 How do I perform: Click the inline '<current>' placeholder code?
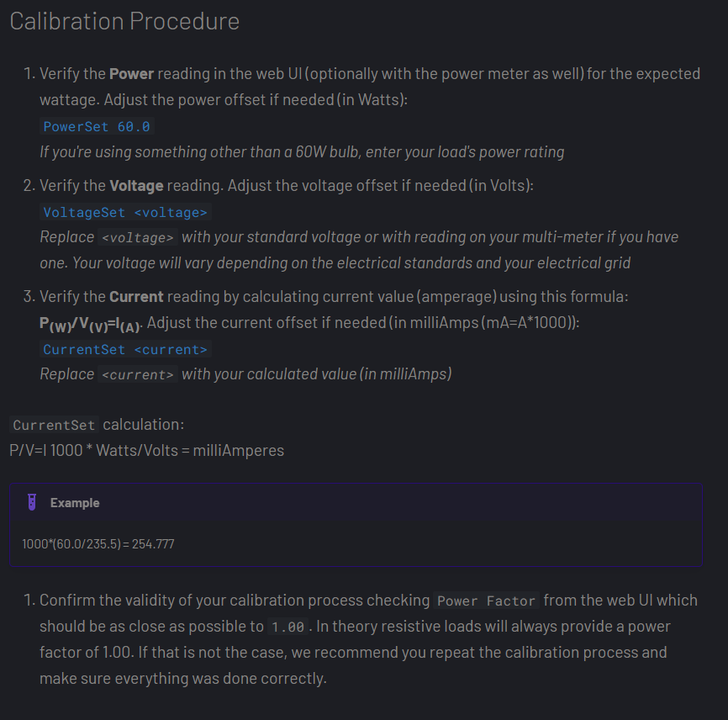point(137,375)
